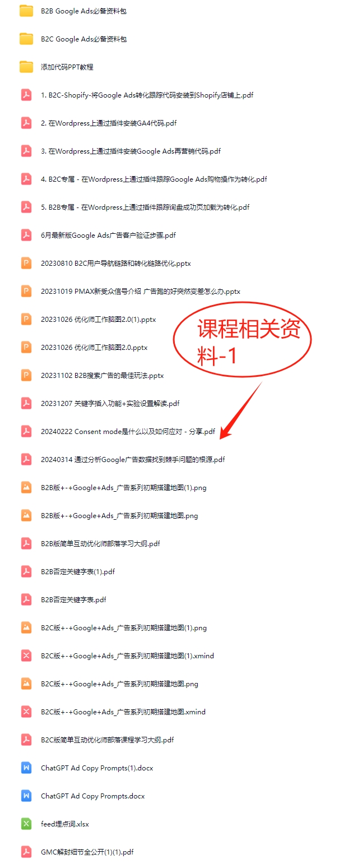This screenshot has width=348, height=868.
Task: Select 20231019 PMAX新受众信号介绍 pptx file
Action: click(141, 292)
